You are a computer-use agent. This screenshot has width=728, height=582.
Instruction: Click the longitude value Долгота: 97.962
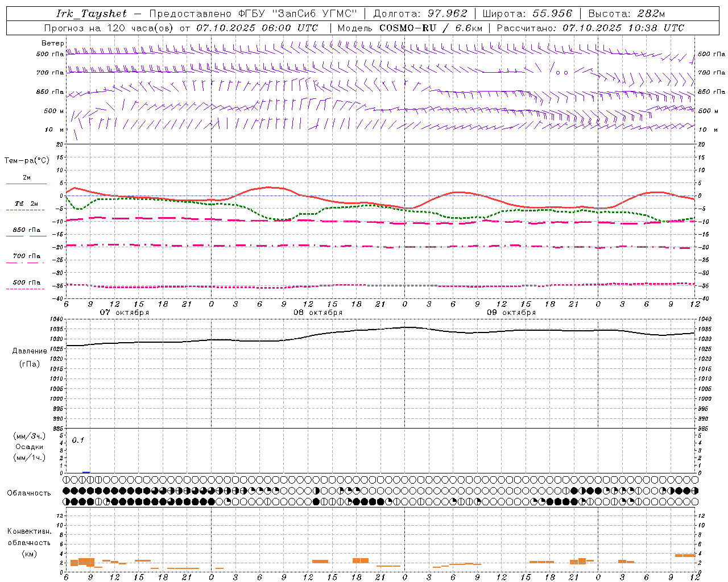420,14
